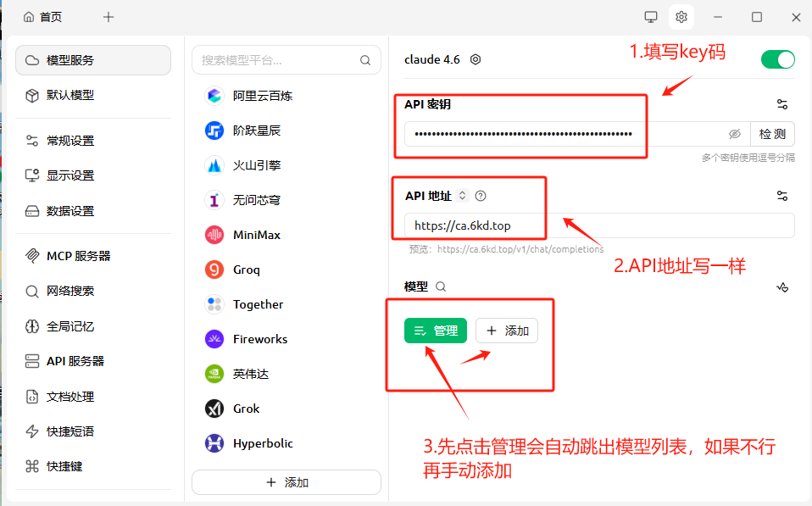
Task: Open provider settings icon next to claude 4.6
Action: 476,59
